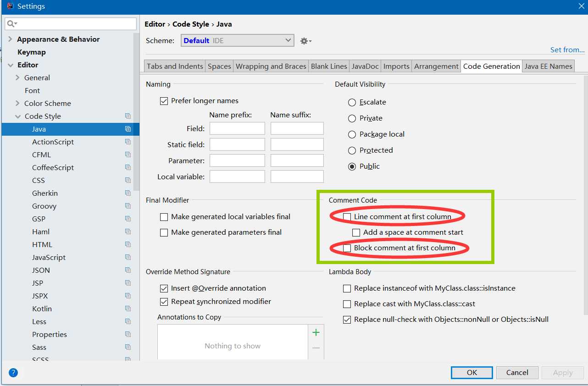Enable Line comment at first column
The width and height of the screenshot is (588, 386).
click(347, 217)
